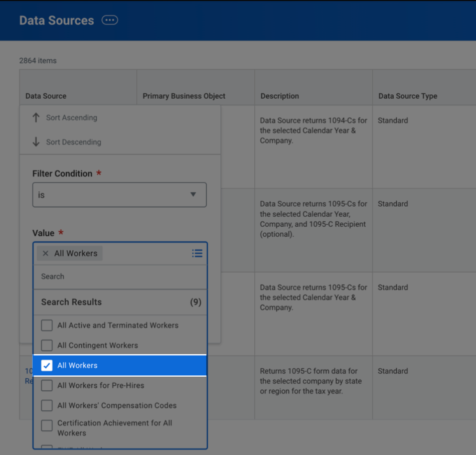Viewport: 476px width, 455px height.
Task: Remove the All Workers chip using X
Action: (46, 253)
